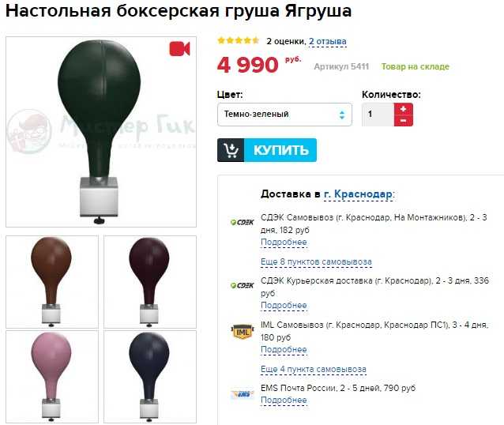Expand Еще 8 пунктов самовывоза
The image size is (504, 425).
316,262
